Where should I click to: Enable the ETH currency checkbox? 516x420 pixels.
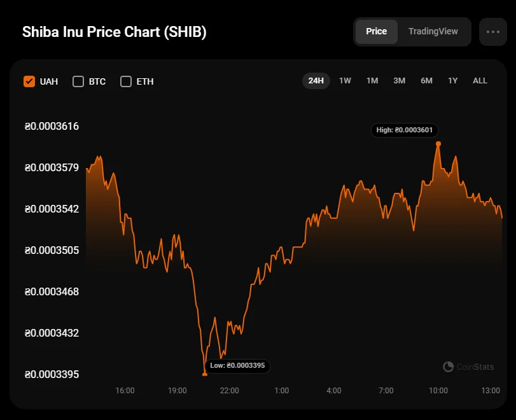126,81
